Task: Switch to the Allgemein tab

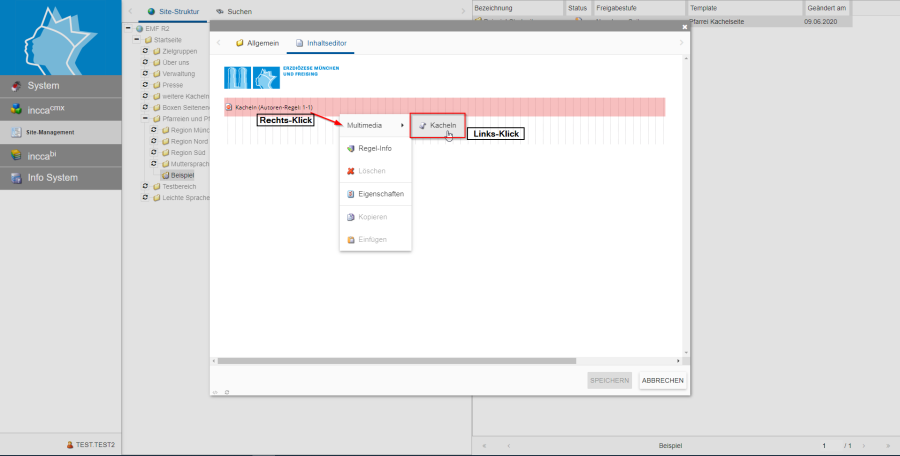Action: click(257, 44)
